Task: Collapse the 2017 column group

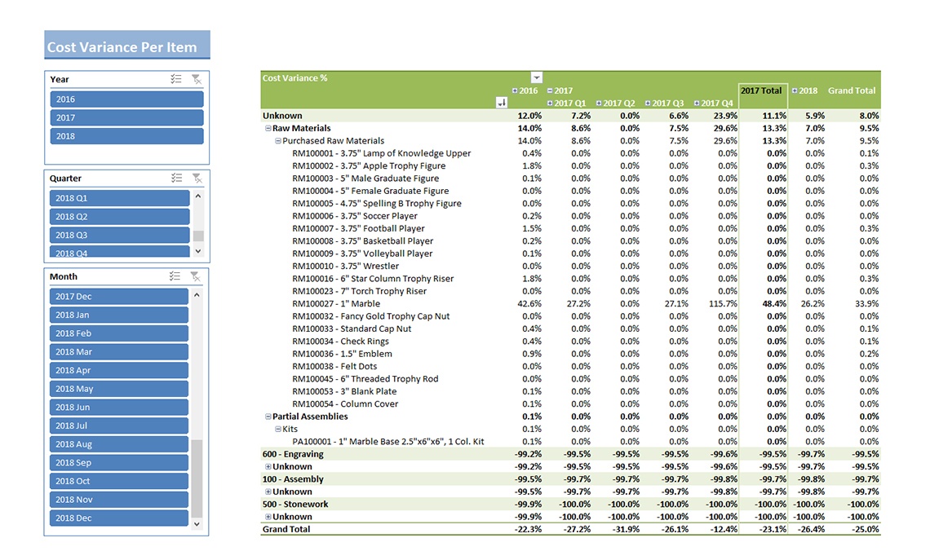Action: click(x=550, y=90)
